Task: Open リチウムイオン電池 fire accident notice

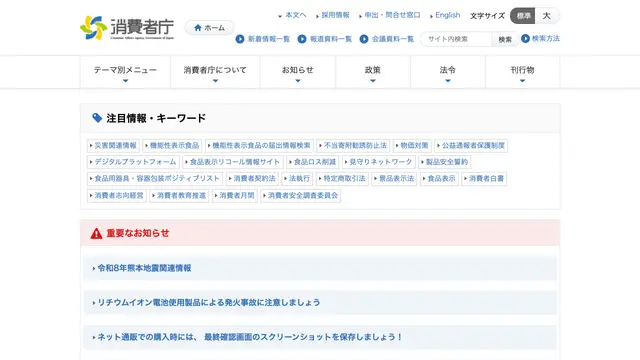Action: click(x=320, y=302)
